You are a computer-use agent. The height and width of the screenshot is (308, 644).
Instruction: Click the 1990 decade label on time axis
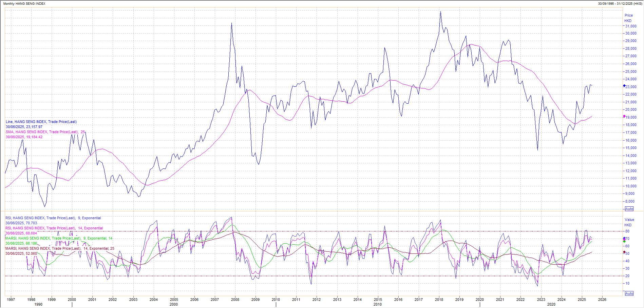(x=38, y=304)
